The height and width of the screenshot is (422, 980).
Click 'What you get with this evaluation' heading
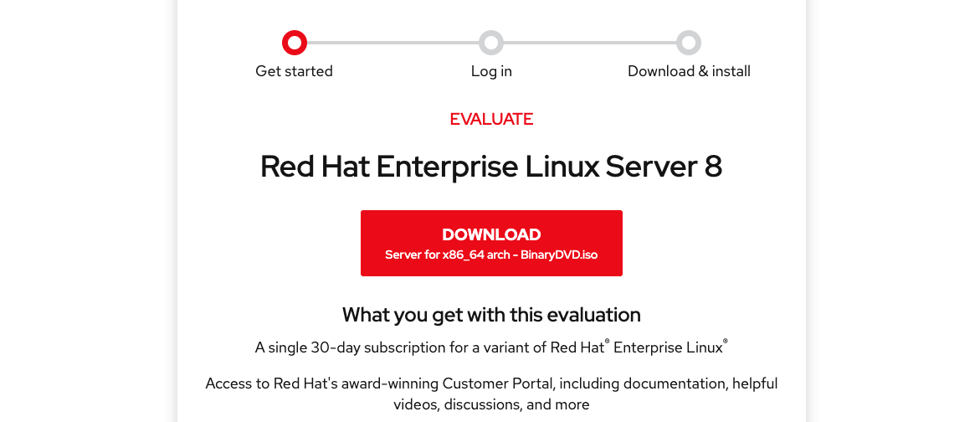pyautogui.click(x=491, y=315)
